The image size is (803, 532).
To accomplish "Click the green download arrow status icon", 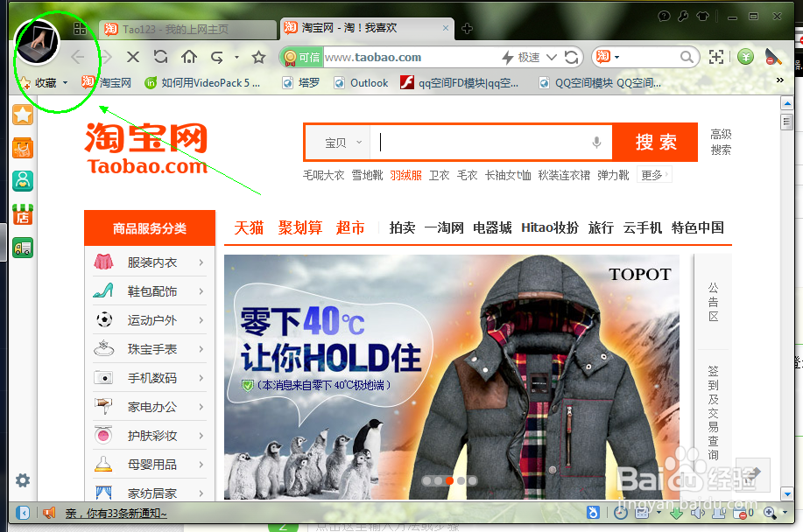I will coord(677,513).
